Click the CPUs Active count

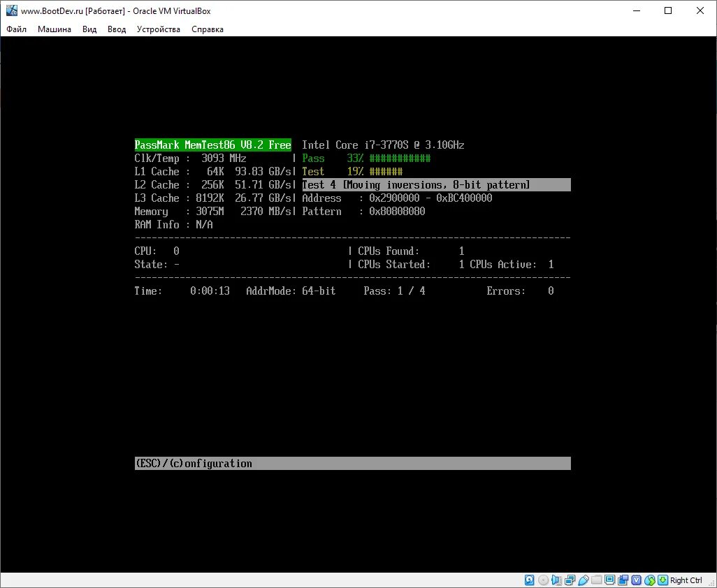(x=551, y=264)
